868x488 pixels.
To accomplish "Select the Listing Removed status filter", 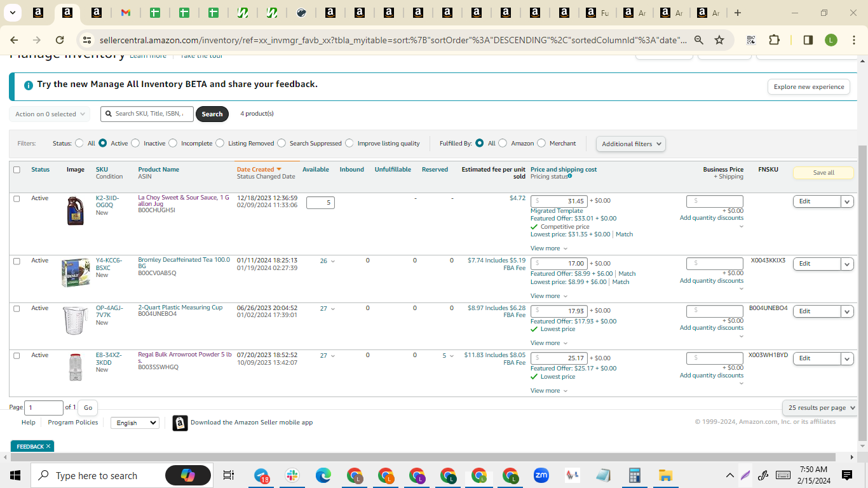I will click(220, 143).
